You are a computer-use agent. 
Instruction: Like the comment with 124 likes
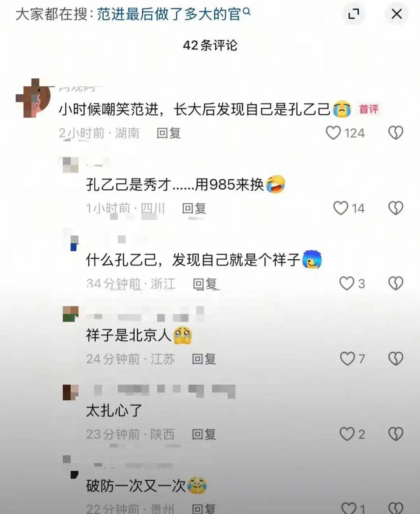(x=333, y=133)
